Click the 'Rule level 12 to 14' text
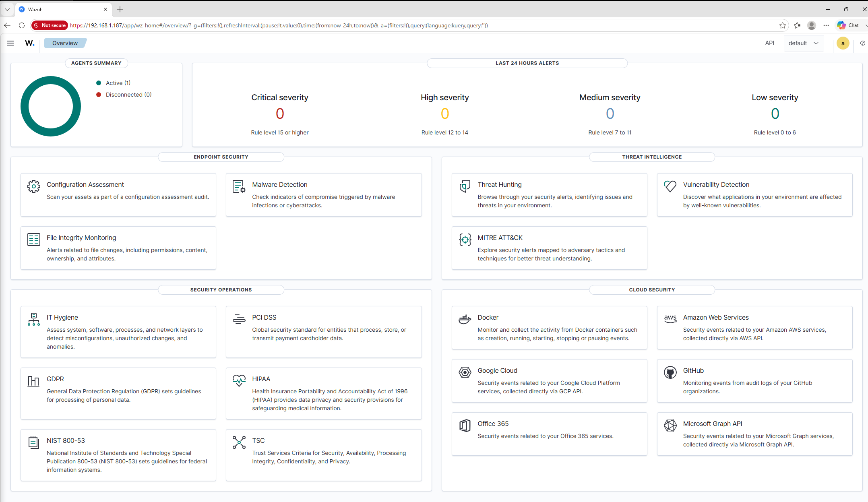 (x=445, y=132)
